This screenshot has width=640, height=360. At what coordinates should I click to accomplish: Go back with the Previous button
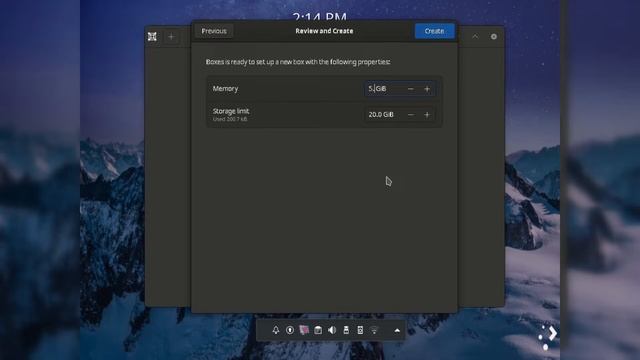tap(214, 31)
